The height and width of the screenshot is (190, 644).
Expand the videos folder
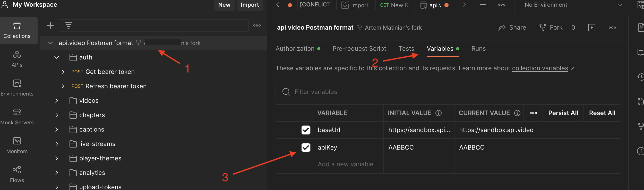click(57, 101)
